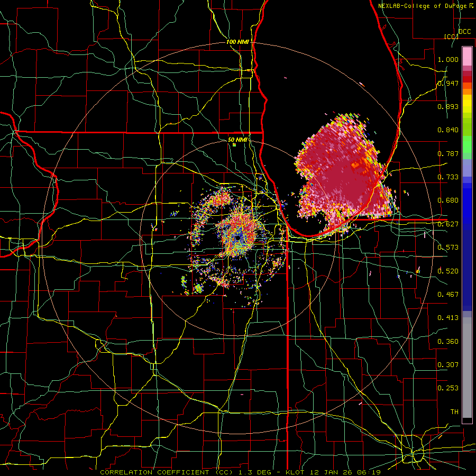Click the 100 NMI range ring label
Viewport: 476px width, 476px height.
coord(237,42)
